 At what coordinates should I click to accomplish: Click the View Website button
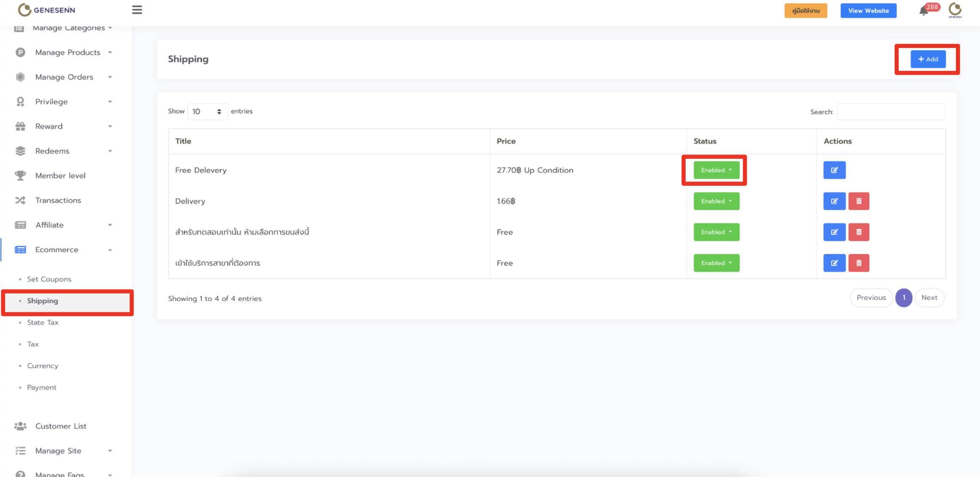point(868,11)
